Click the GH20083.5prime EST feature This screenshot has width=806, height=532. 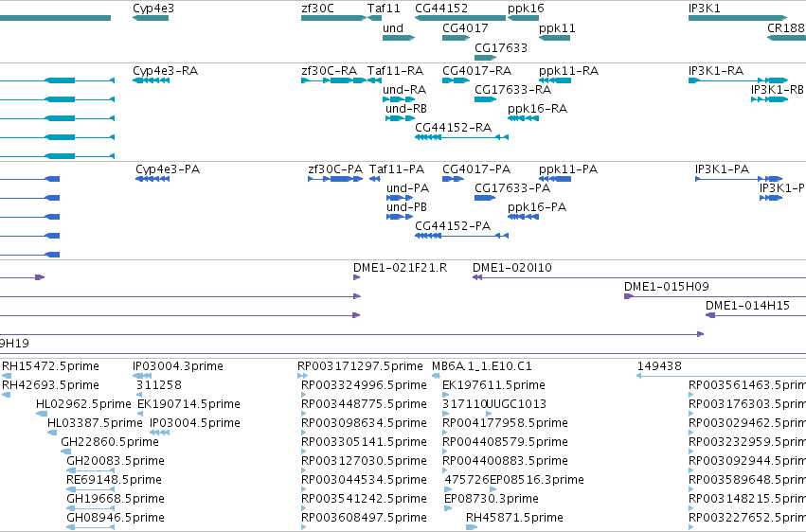coord(91,470)
